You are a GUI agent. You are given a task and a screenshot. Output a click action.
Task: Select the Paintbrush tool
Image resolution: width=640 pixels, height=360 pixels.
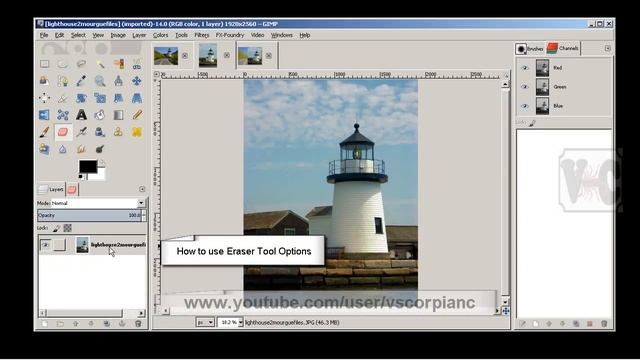point(44,132)
